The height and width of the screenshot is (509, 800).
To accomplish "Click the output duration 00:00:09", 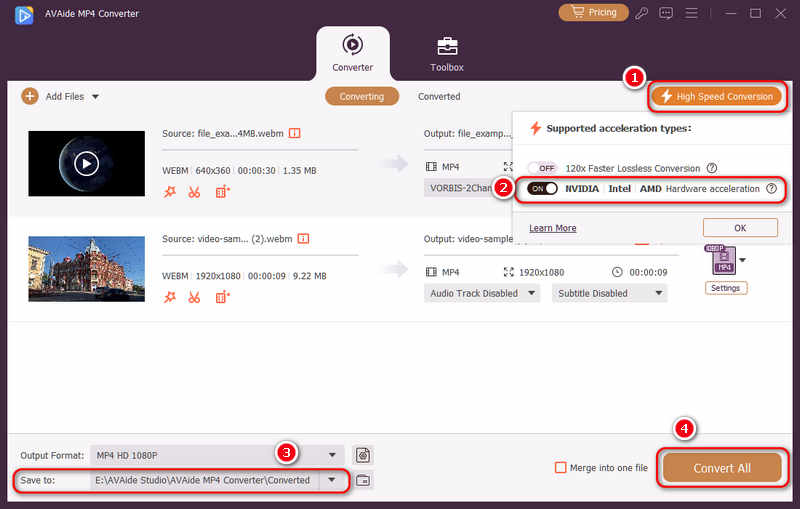I will pos(648,272).
